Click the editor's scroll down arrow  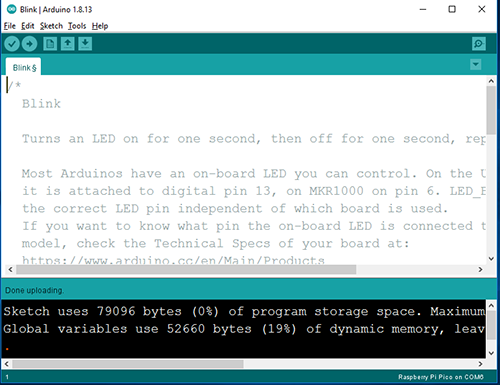click(x=491, y=259)
